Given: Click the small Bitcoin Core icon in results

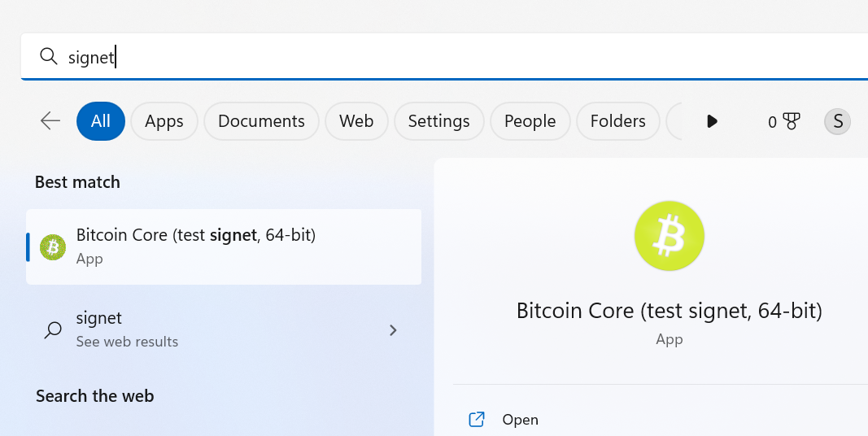Looking at the screenshot, I should tap(53, 247).
